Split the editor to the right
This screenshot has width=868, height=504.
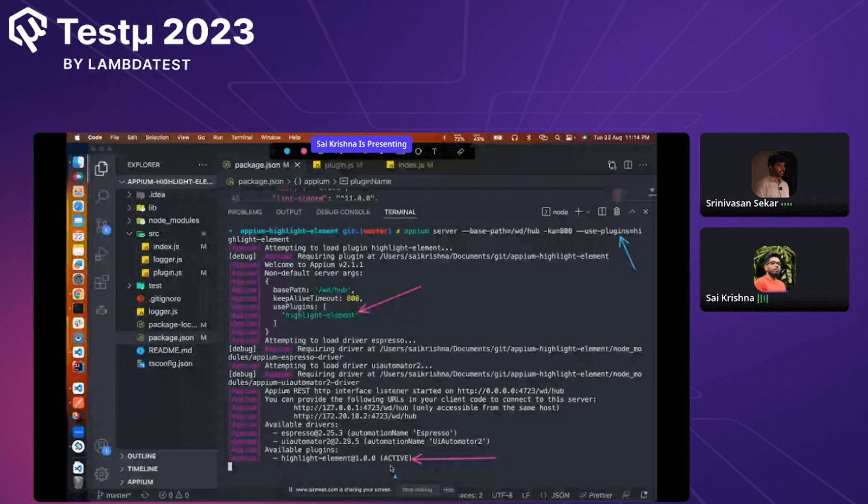pos(628,165)
